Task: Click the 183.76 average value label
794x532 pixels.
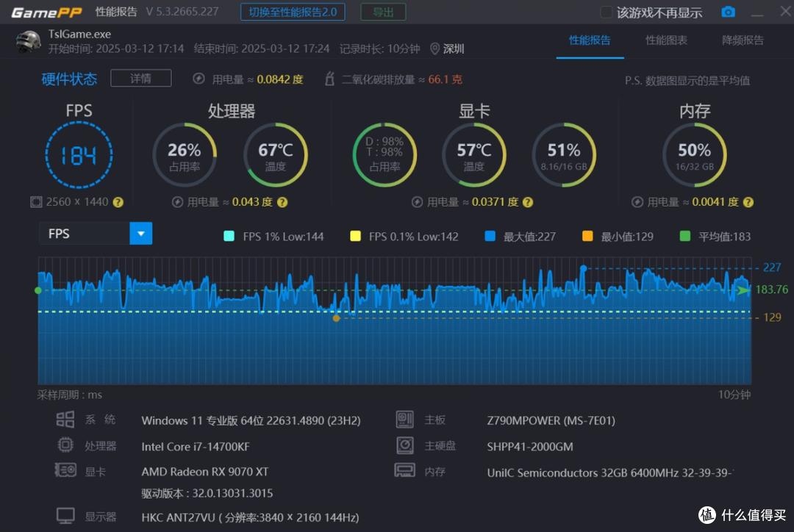Action: 772,290
